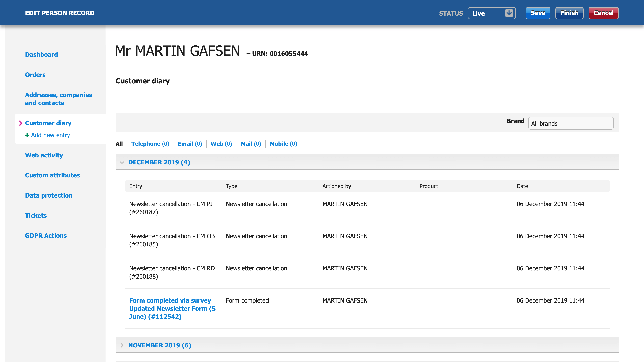Open the Orders sidebar section
The width and height of the screenshot is (644, 362).
35,75
